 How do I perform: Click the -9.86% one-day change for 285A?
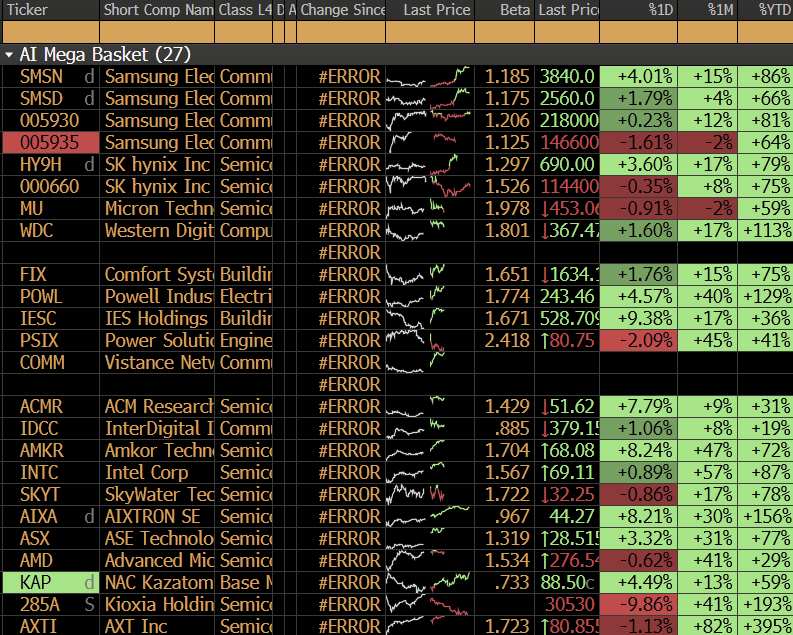(x=638, y=605)
